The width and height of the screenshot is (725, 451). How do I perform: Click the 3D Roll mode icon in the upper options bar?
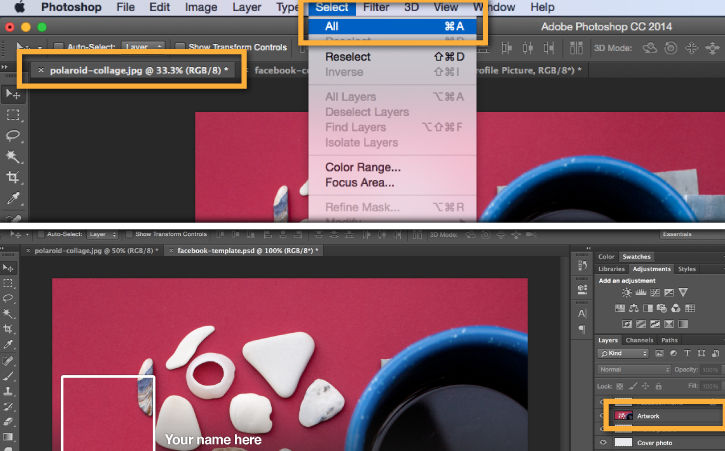tap(670, 48)
